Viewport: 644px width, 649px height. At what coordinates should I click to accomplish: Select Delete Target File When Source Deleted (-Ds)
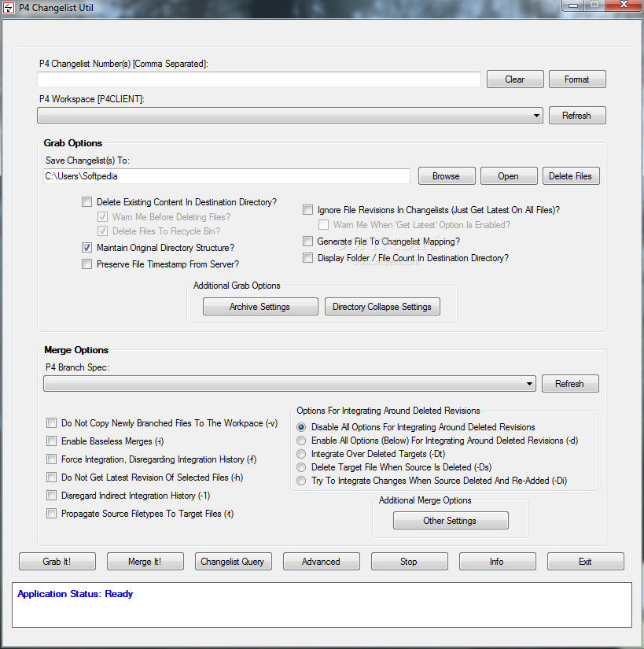pyautogui.click(x=301, y=467)
